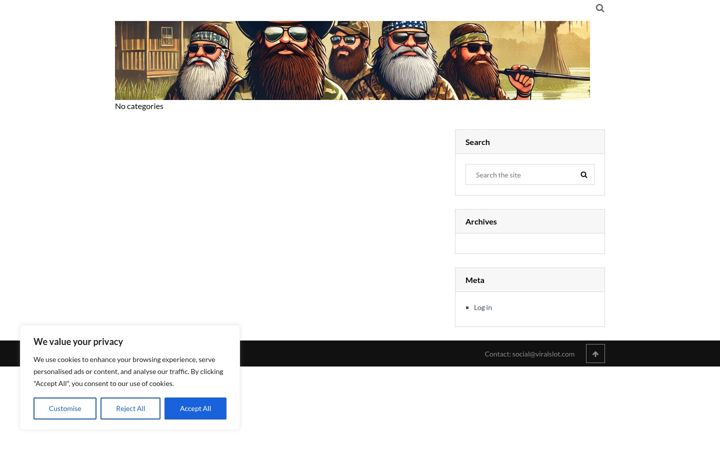The width and height of the screenshot is (720, 450).
Task: Click the 'No categories' text
Action: [139, 106]
